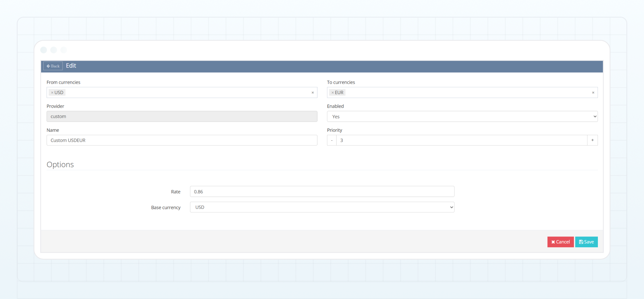Edit the Rate value of 0.86
Image resolution: width=644 pixels, height=299 pixels.
point(322,192)
